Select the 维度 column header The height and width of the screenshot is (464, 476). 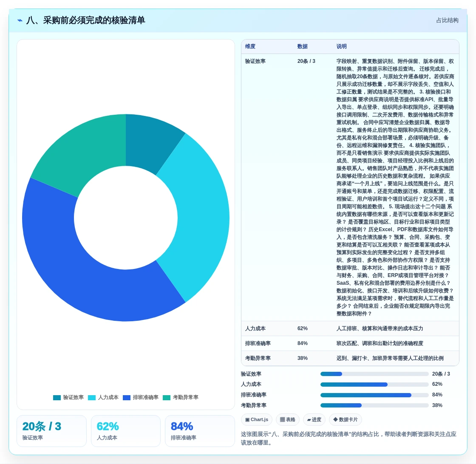point(250,46)
